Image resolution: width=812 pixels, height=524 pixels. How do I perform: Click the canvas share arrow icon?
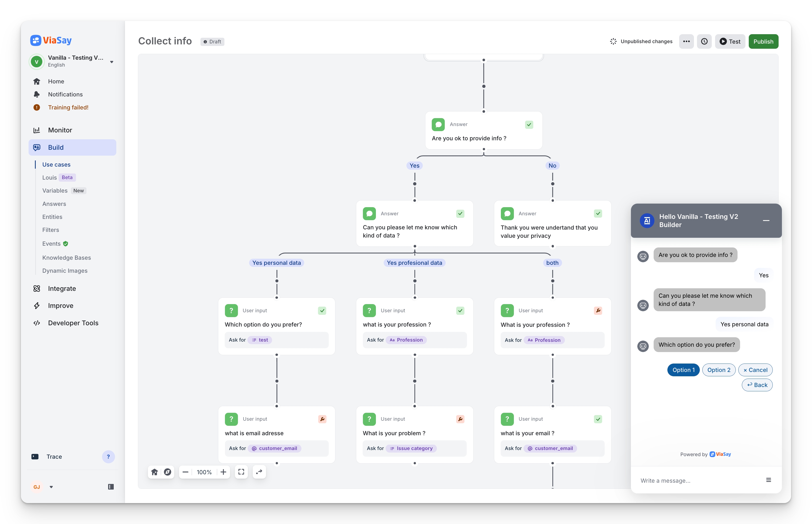coord(259,472)
